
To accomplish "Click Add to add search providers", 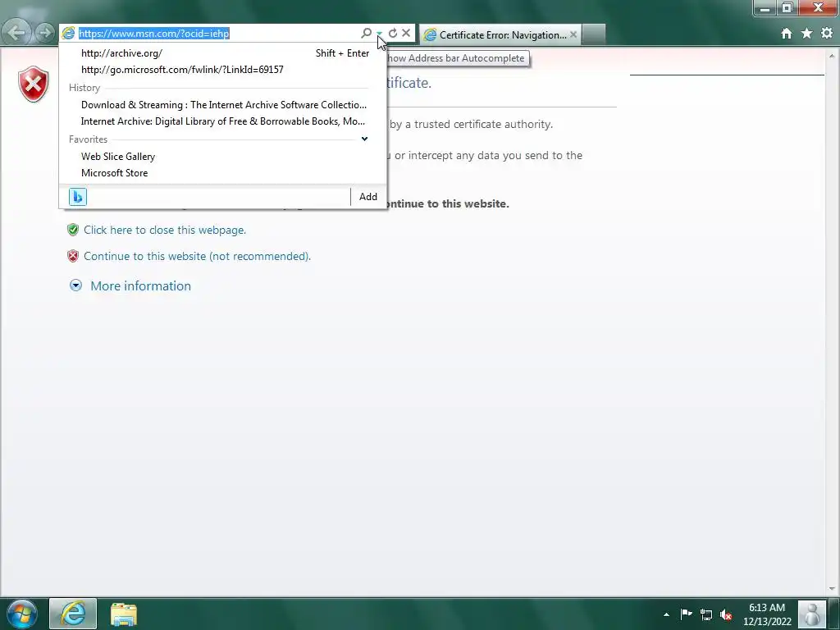I will 368,197.
